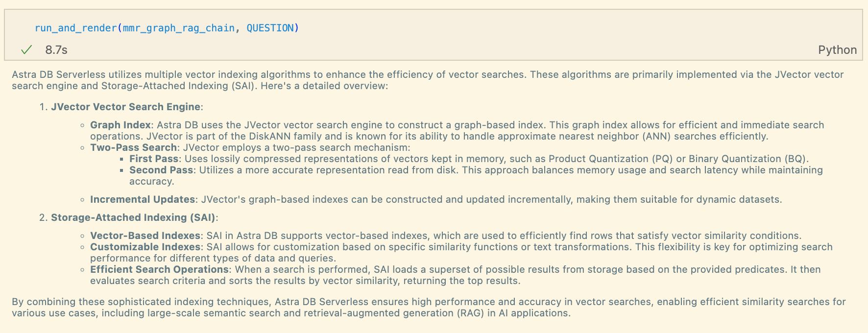
Task: Click the QUESTION variable in the code cell
Action: [x=269, y=28]
